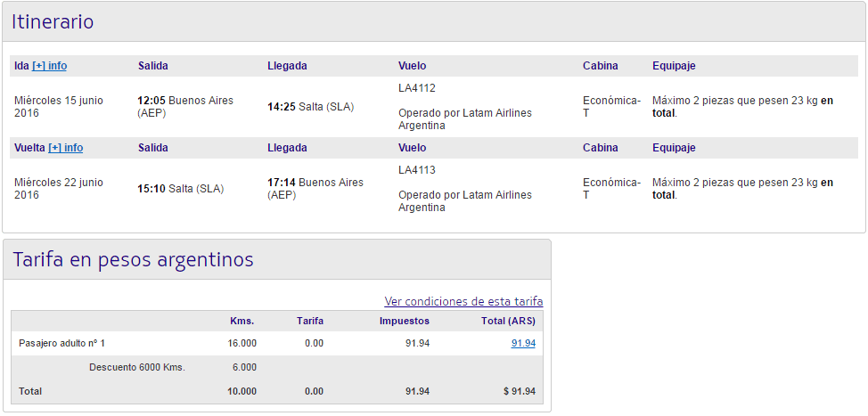This screenshot has height=416, width=868.
Task: Click the Cabina header in the Ida row
Action: [601, 66]
